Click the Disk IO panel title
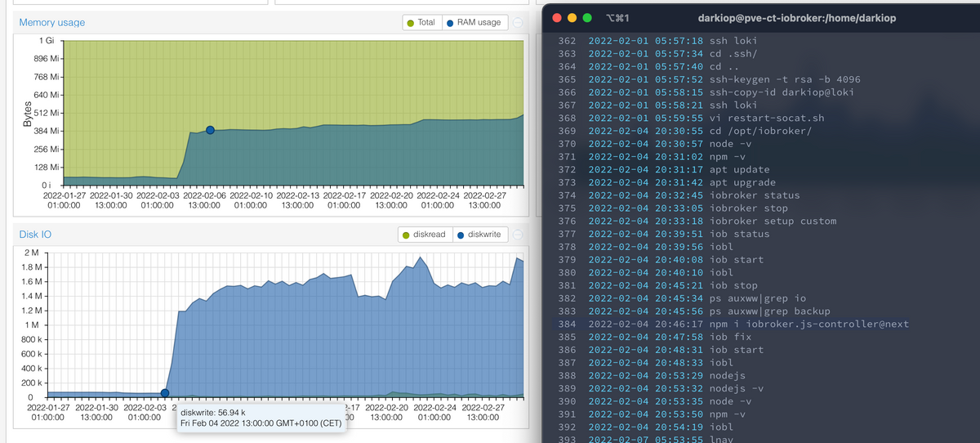 tap(33, 235)
